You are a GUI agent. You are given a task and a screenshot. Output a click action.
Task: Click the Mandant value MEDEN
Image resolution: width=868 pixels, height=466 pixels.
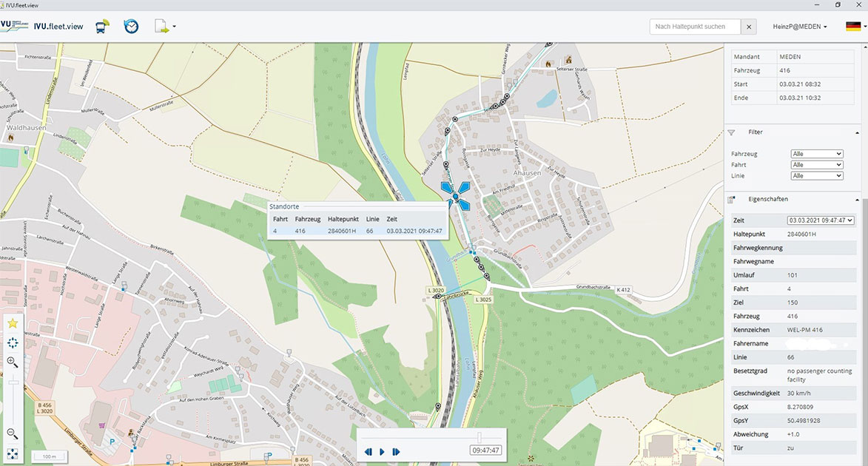click(x=790, y=56)
